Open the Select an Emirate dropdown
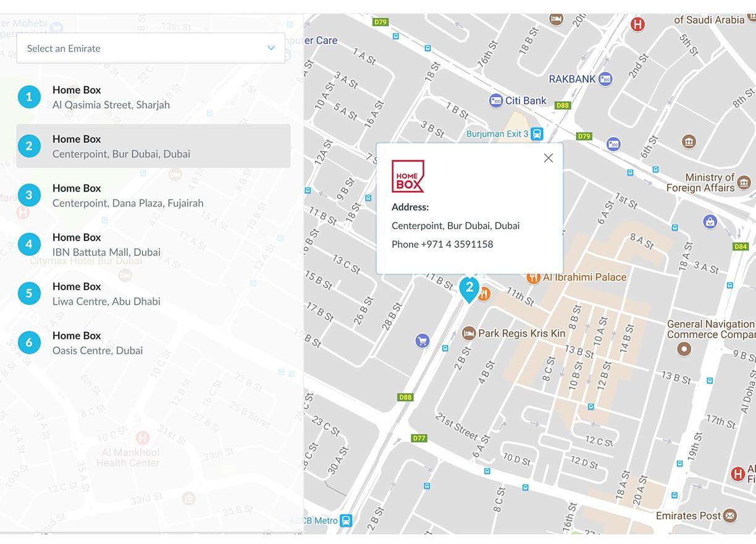756x544 pixels. point(151,48)
